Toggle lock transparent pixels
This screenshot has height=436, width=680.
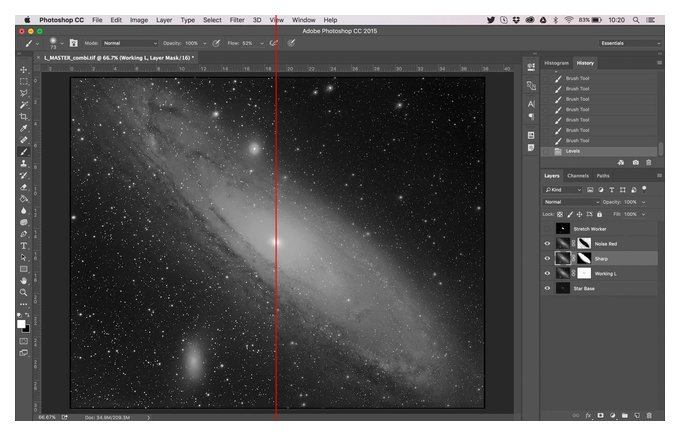560,214
